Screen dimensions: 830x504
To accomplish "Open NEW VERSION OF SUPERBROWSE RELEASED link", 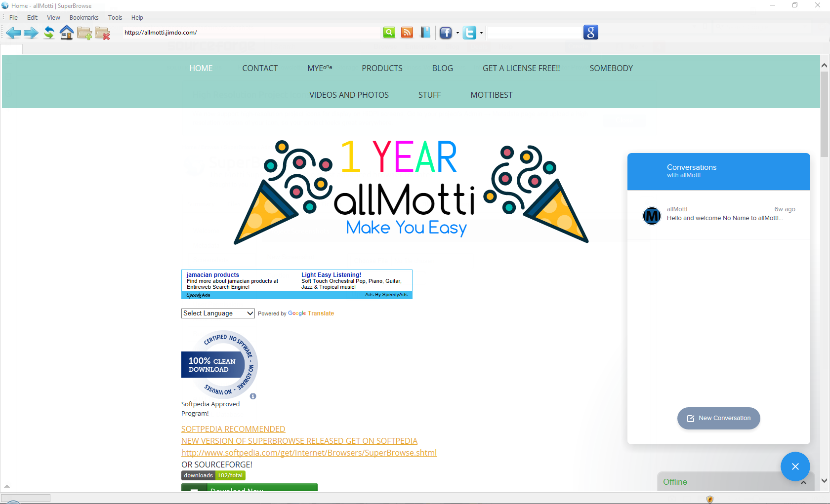I will click(299, 441).
